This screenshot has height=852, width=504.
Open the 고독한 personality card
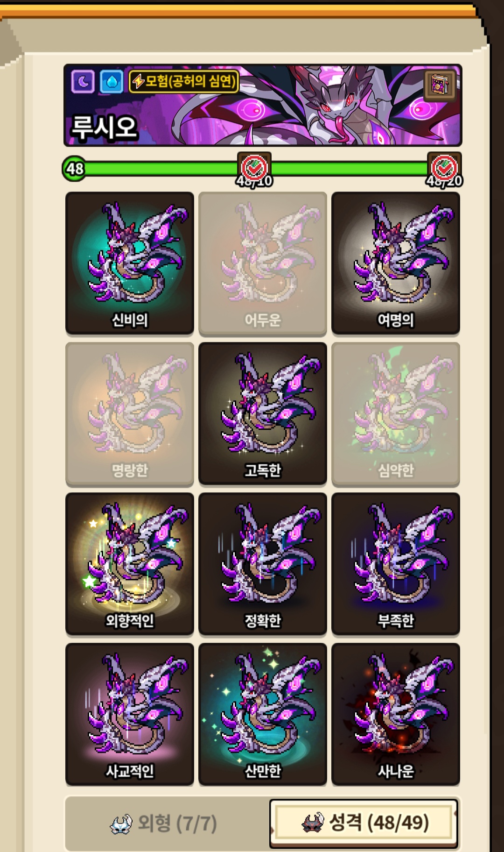[x=263, y=414]
